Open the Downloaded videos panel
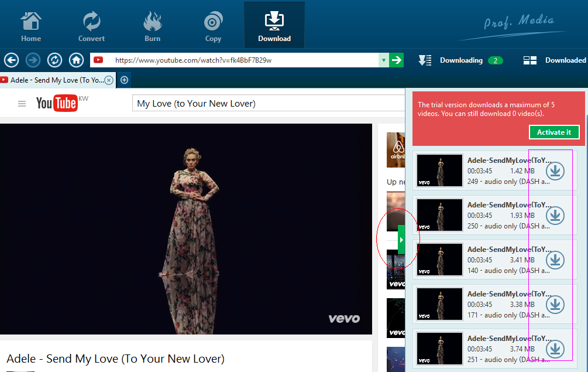Image resolution: width=588 pixels, height=372 pixels. tap(554, 60)
